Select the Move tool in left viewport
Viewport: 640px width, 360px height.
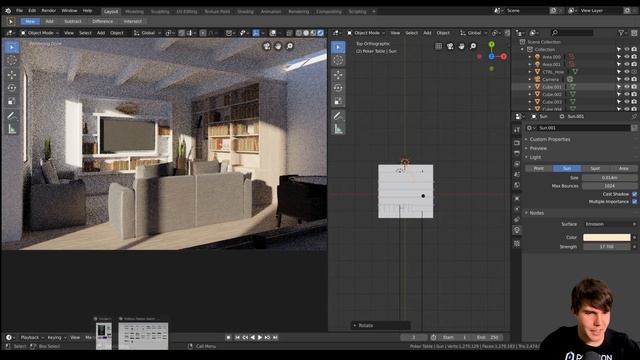click(12, 75)
